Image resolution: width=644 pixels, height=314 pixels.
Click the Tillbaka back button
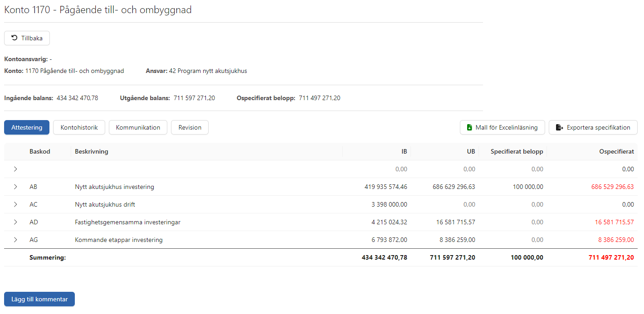[x=27, y=38]
